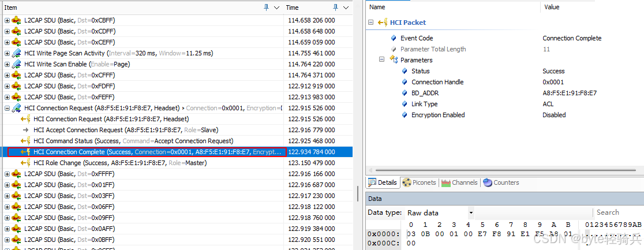The width and height of the screenshot is (644, 250).
Task: Click the timestamp 122.934 784 000
Action: click(311, 152)
